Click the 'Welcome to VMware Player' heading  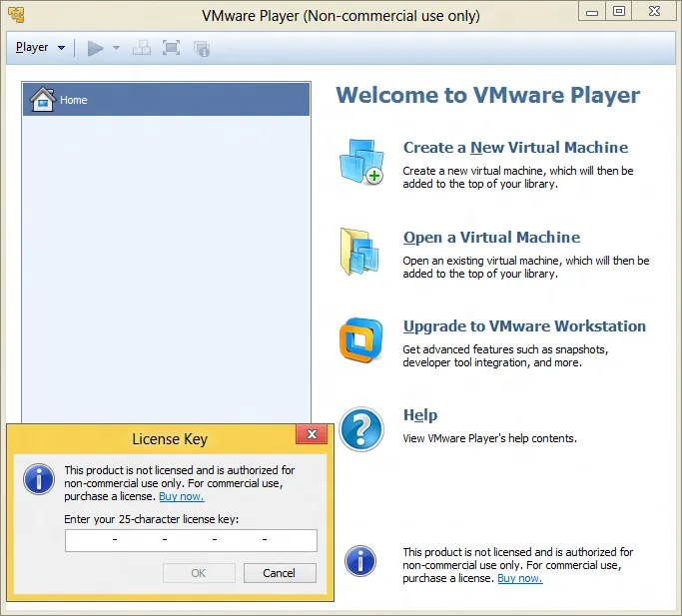(487, 95)
